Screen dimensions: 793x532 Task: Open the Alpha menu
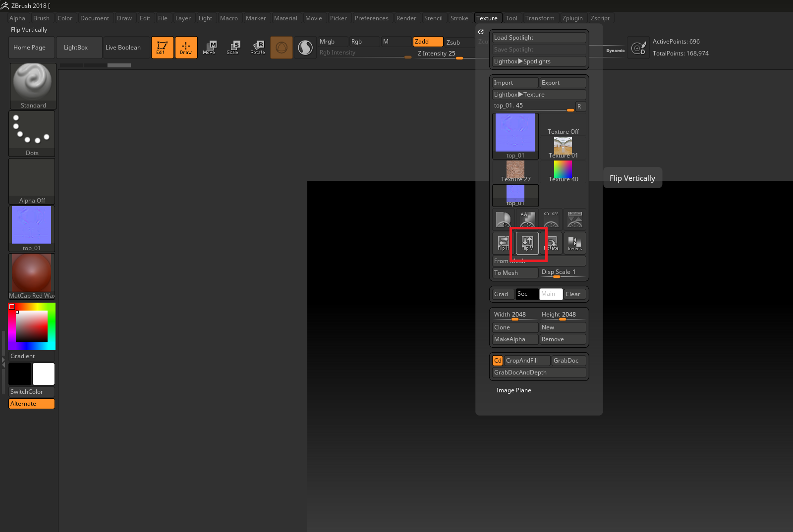pyautogui.click(x=17, y=18)
